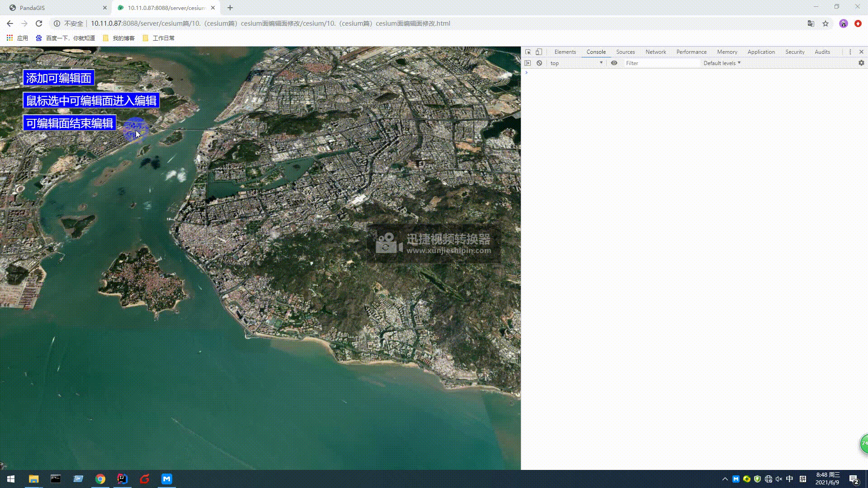Click the console Filter input field
868x488 pixels.
pos(662,63)
